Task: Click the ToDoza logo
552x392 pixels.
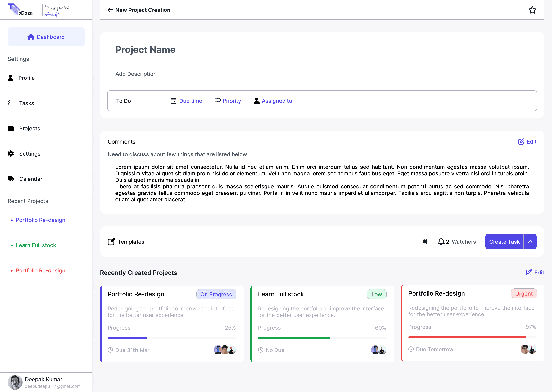Action: (20, 10)
